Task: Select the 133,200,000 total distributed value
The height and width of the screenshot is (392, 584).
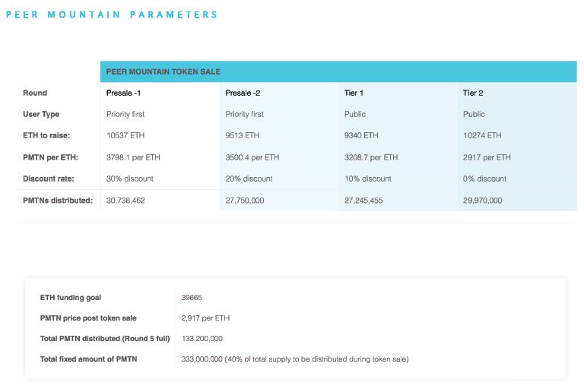Action: point(202,338)
